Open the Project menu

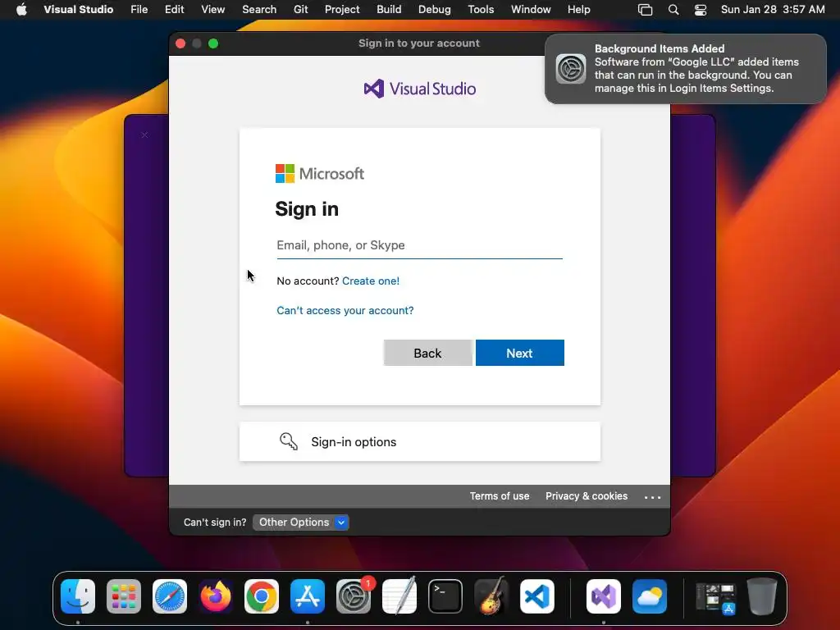pyautogui.click(x=342, y=10)
